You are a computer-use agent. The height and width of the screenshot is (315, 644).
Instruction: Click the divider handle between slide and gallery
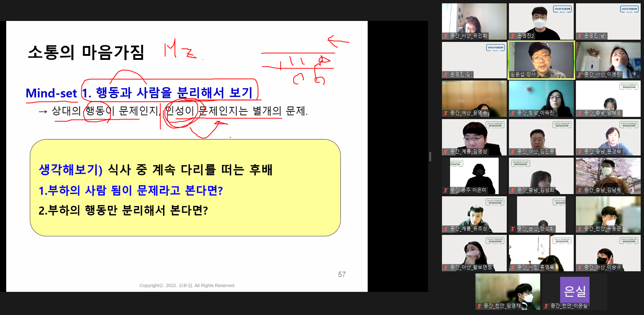430,156
